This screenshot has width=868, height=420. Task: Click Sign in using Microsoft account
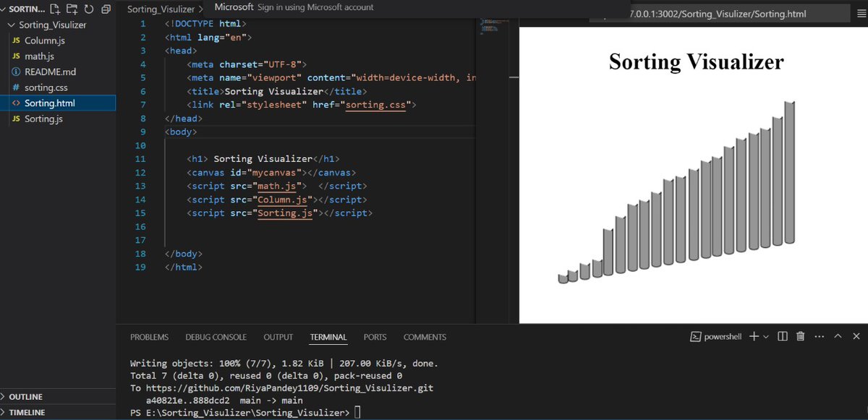(x=315, y=7)
